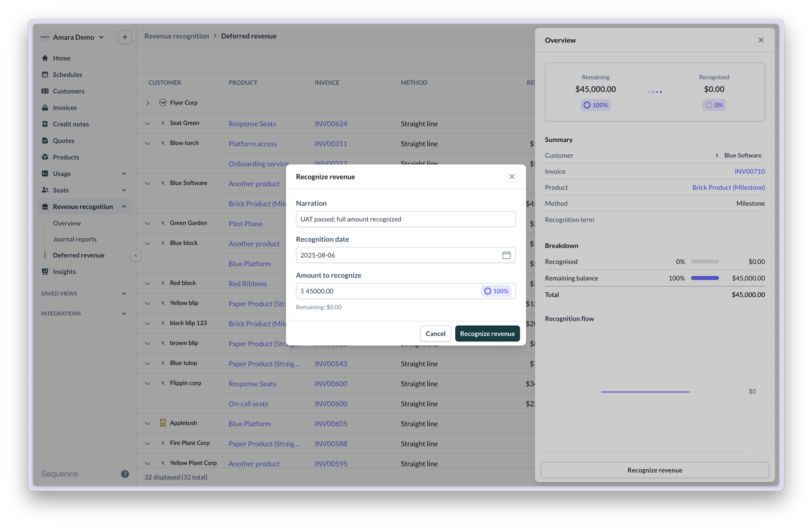Click the Recognised progress bar

point(705,261)
